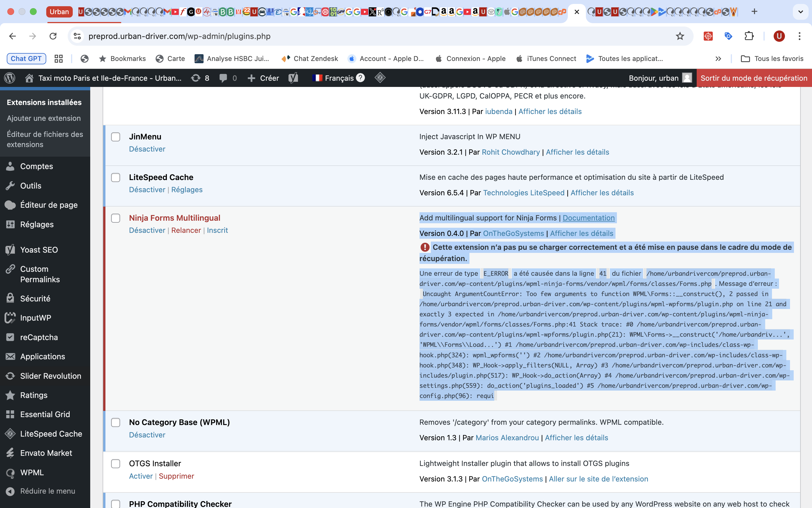Viewport: 812px width, 508px height.
Task: Open Yoast icon in admin bar
Action: point(293,78)
